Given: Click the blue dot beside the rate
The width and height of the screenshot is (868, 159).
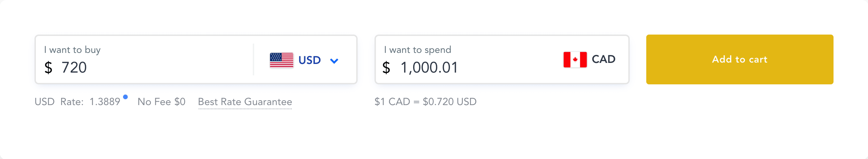Looking at the screenshot, I should click(126, 97).
